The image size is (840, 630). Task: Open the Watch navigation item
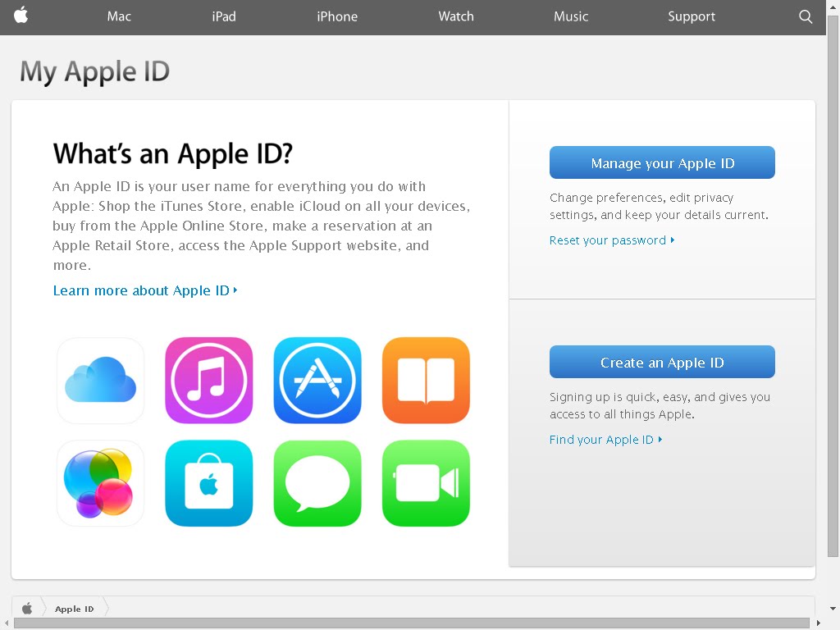click(x=456, y=16)
